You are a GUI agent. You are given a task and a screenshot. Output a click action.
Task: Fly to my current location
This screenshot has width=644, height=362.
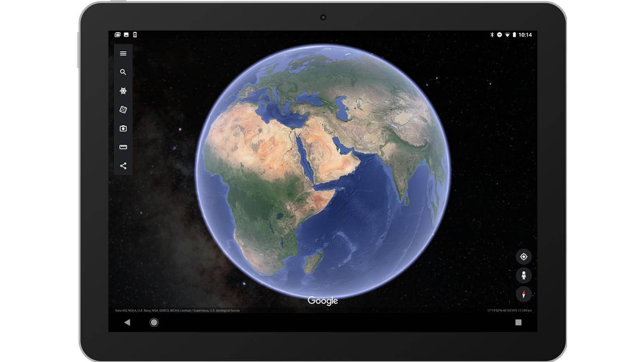coord(524,257)
